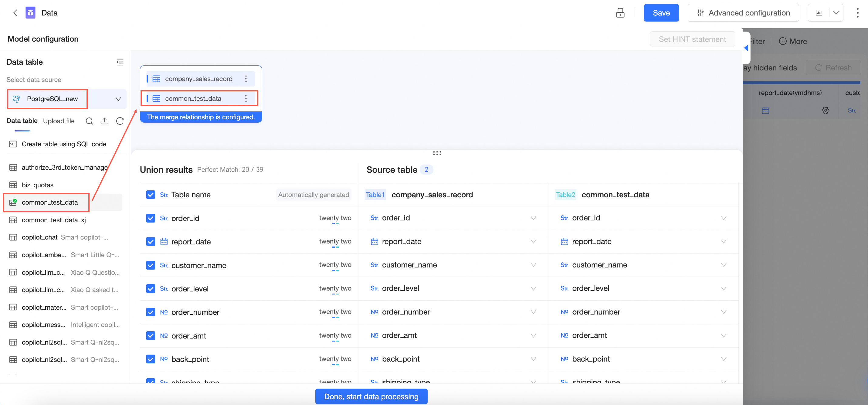The image size is (868, 405).
Task: Open common_test_data node three-dot menu
Action: pyautogui.click(x=246, y=98)
